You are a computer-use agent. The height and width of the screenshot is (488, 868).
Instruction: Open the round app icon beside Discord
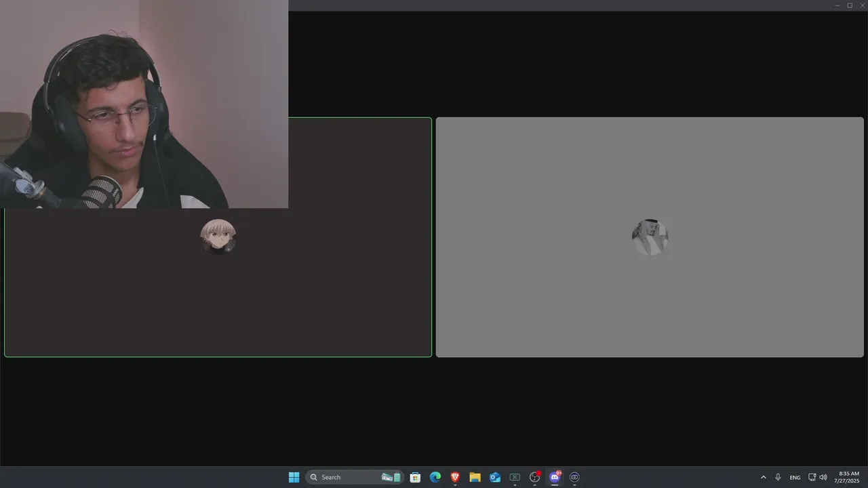pyautogui.click(x=574, y=477)
